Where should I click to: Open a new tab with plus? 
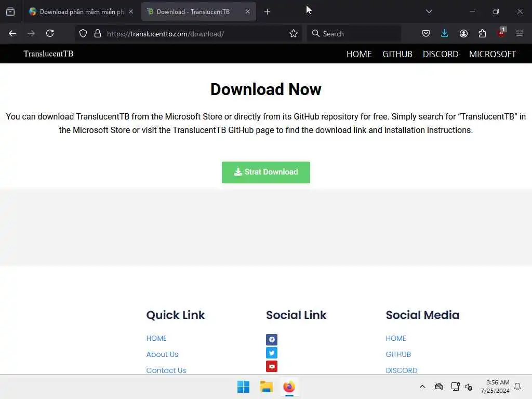pyautogui.click(x=268, y=12)
